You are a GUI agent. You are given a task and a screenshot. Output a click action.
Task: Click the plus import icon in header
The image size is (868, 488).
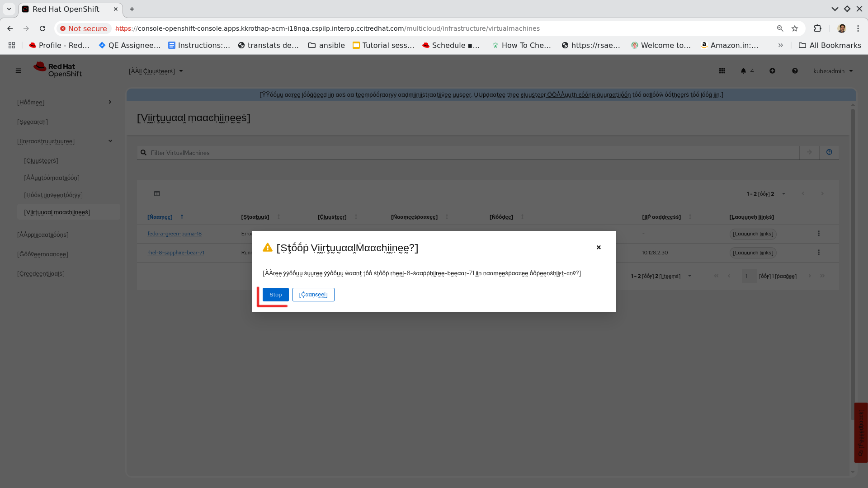pos(772,71)
